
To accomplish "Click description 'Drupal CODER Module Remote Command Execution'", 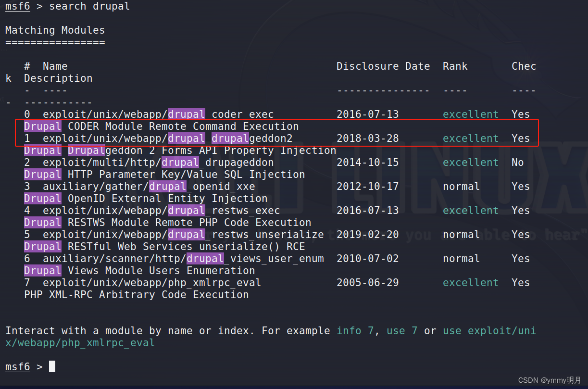I will 162,126.
